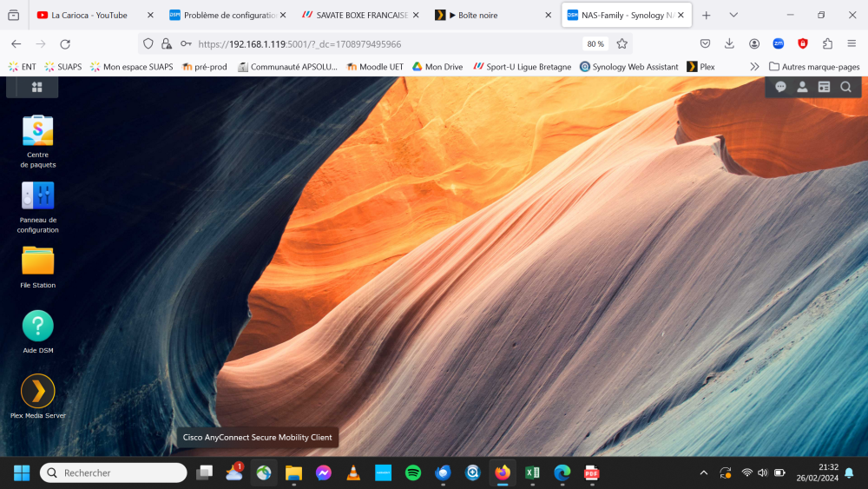The image size is (868, 489).
Task: Launch Plex Media Server
Action: click(x=37, y=397)
